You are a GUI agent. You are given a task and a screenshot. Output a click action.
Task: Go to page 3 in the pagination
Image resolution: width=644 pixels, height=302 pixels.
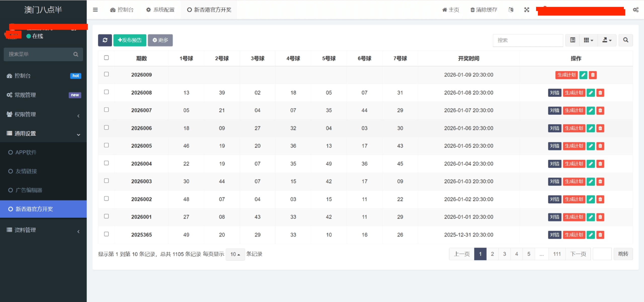click(504, 254)
